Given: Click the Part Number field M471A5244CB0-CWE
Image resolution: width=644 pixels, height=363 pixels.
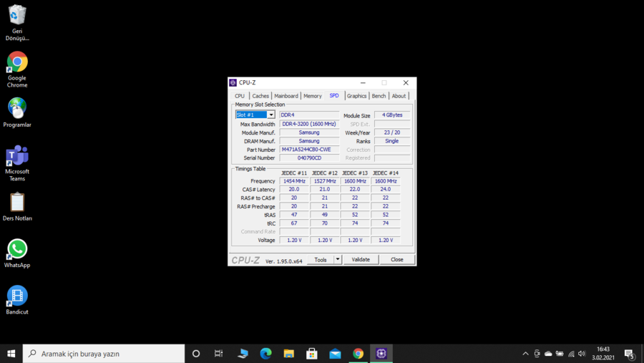Looking at the screenshot, I should coord(309,150).
